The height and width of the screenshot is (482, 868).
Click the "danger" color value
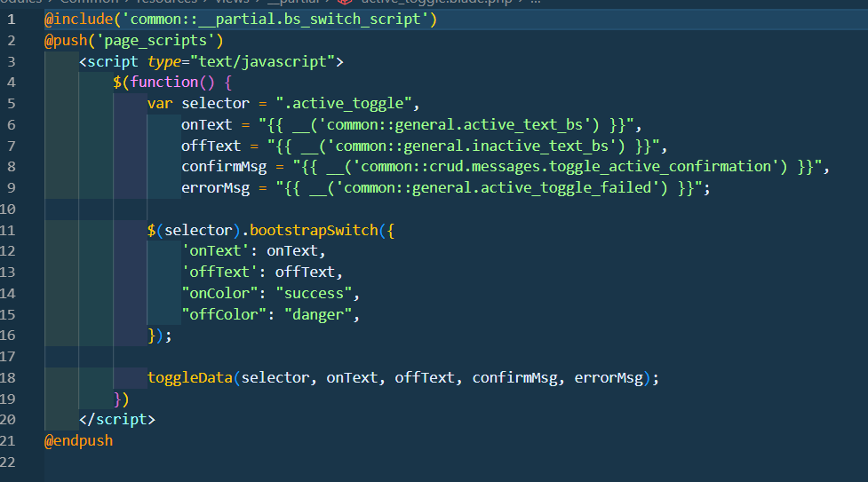coord(318,314)
